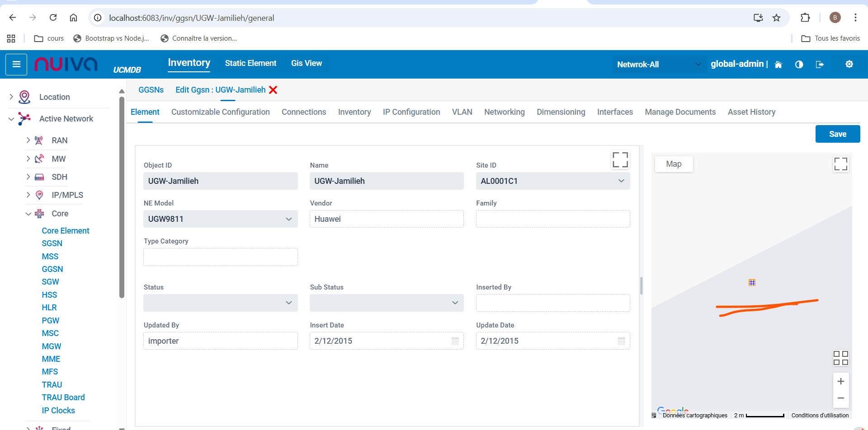Switch to the IP Configuration tab
This screenshot has width=868, height=430.
(x=411, y=112)
